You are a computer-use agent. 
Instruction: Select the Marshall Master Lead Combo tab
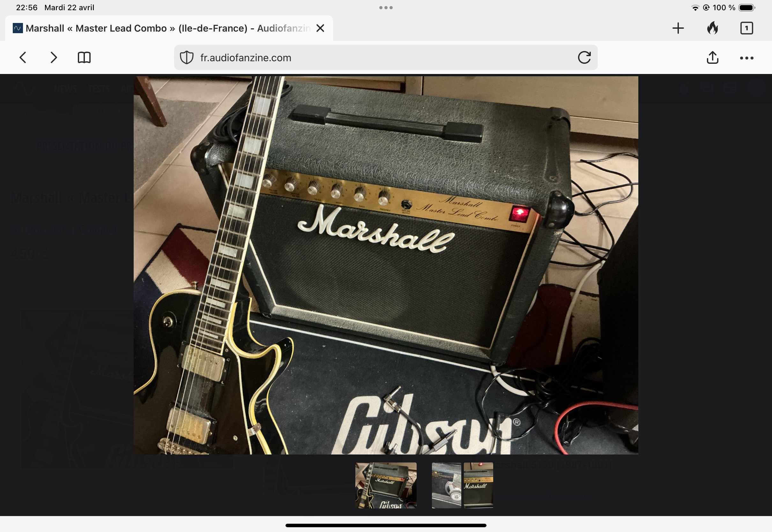tap(169, 28)
